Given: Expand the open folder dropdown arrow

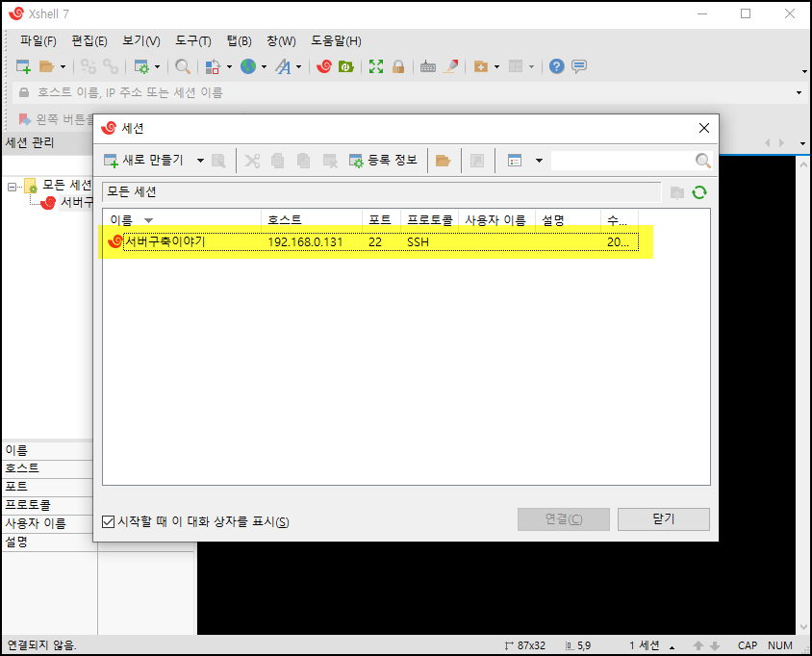Looking at the screenshot, I should pyautogui.click(x=63, y=66).
